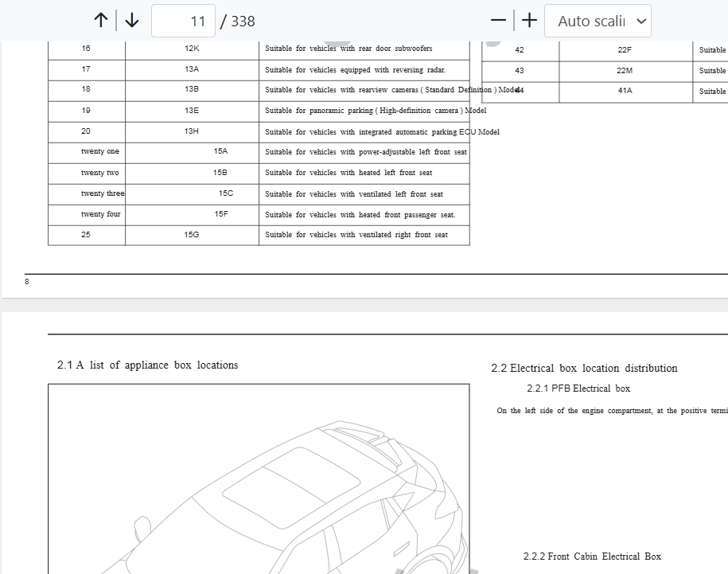
Task: Click row number 42 in right table
Action: tap(520, 49)
